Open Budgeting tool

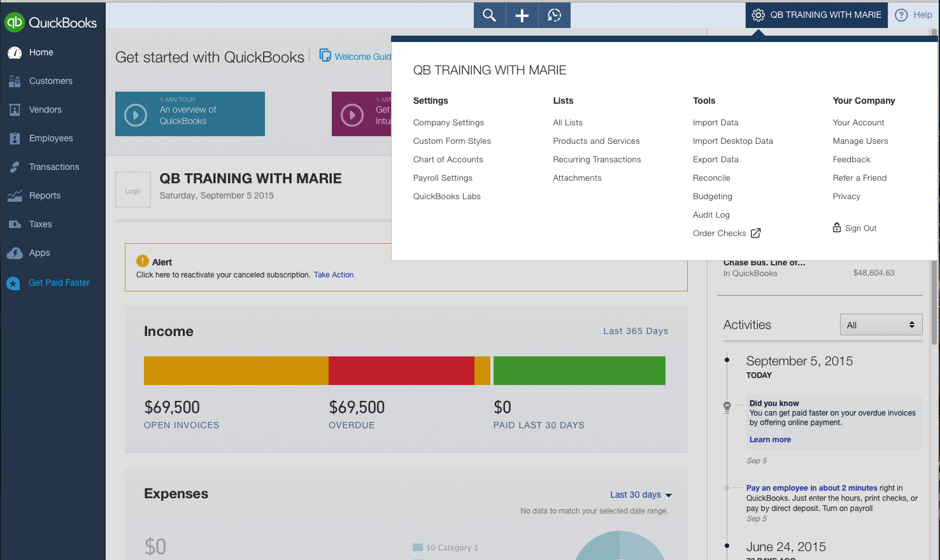coord(713,197)
